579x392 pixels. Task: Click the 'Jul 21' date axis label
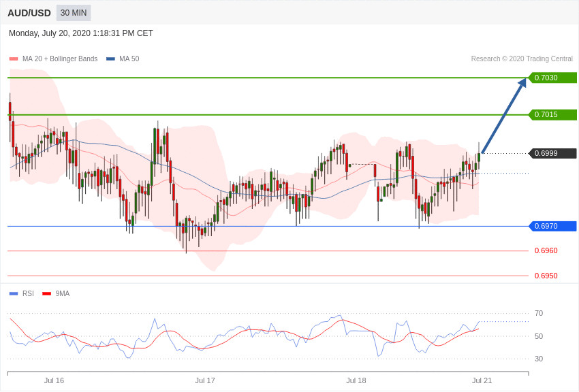482,380
